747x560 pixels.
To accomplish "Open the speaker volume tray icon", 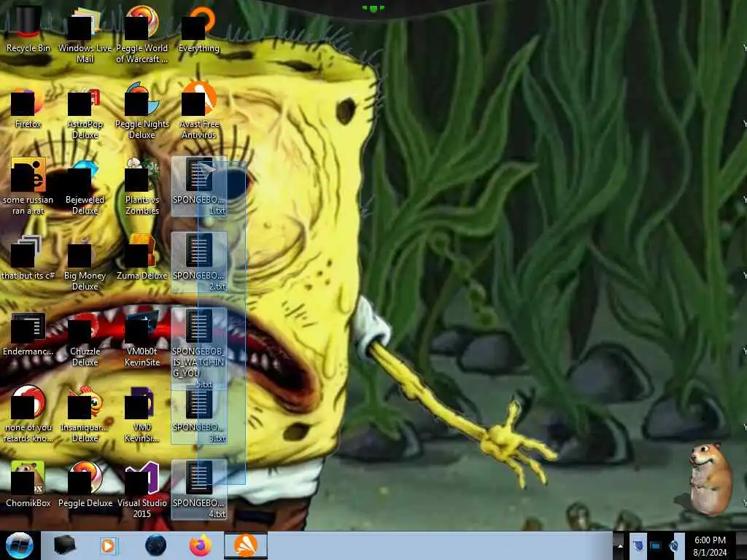I will [x=674, y=545].
